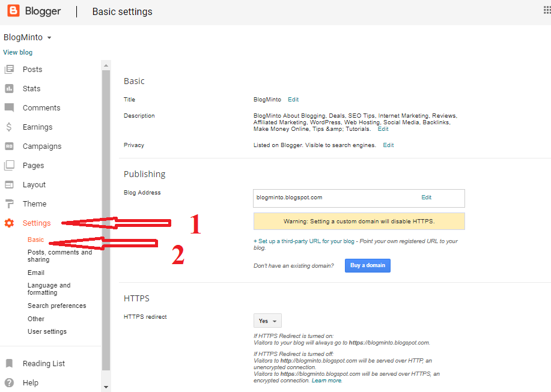Edit the Privacy setting
Viewport: 551px width, 392px height.
point(388,145)
